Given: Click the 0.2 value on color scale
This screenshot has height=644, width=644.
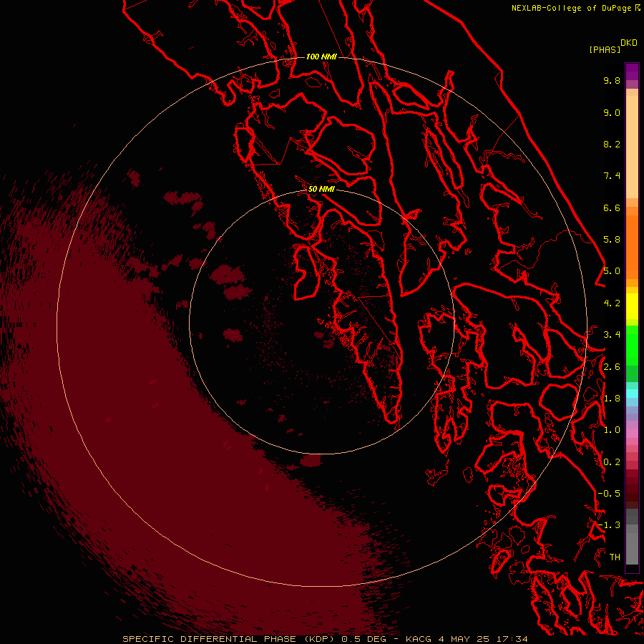Looking at the screenshot, I should point(612,462).
